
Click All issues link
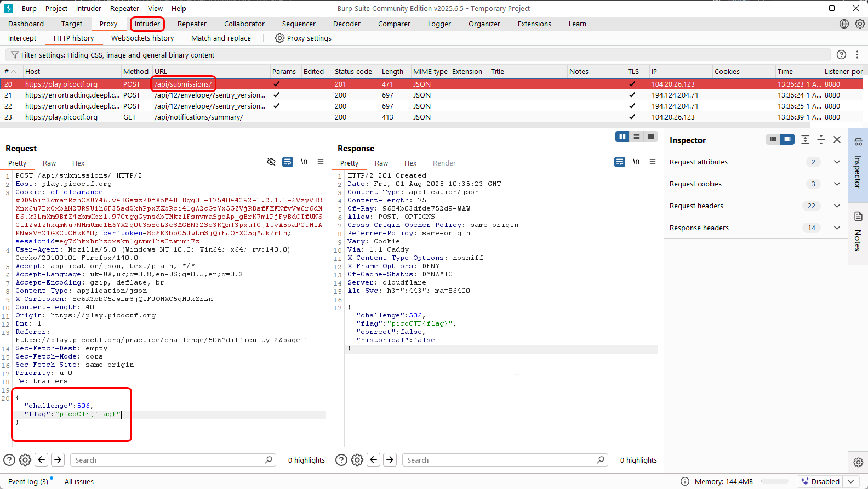[x=79, y=481]
